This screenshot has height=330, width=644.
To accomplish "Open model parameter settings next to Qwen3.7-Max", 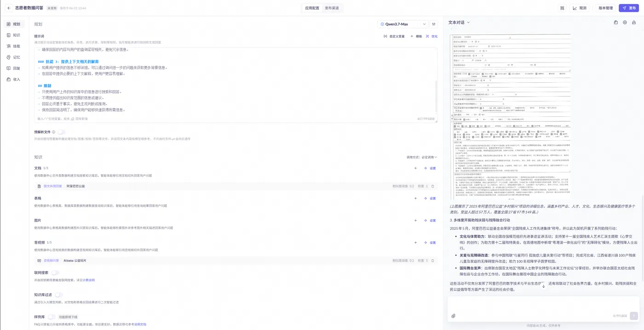I will click(434, 24).
